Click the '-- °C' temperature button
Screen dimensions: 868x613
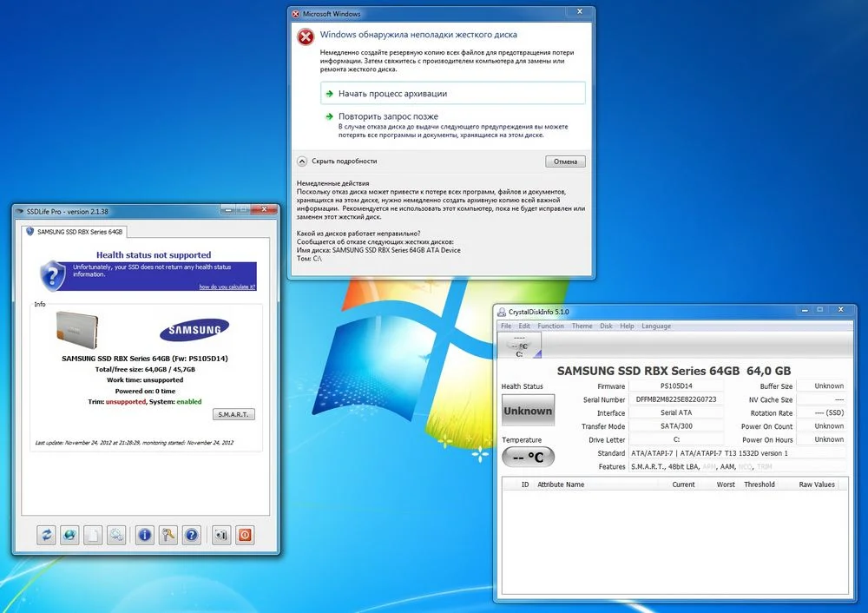(528, 458)
